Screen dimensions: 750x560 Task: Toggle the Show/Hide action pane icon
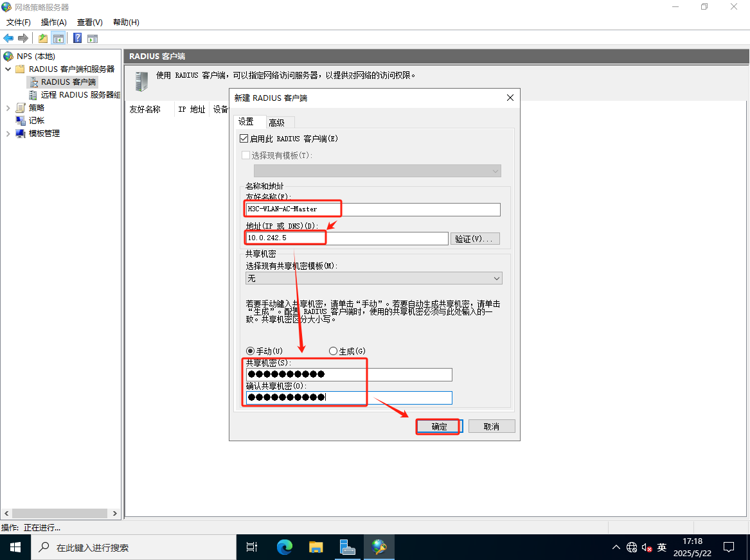93,39
